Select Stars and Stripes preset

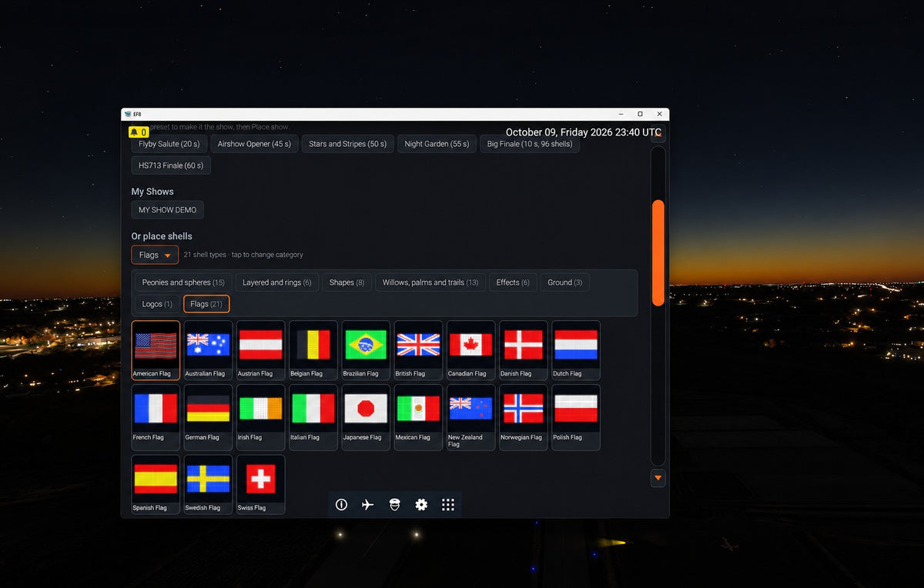(x=348, y=144)
